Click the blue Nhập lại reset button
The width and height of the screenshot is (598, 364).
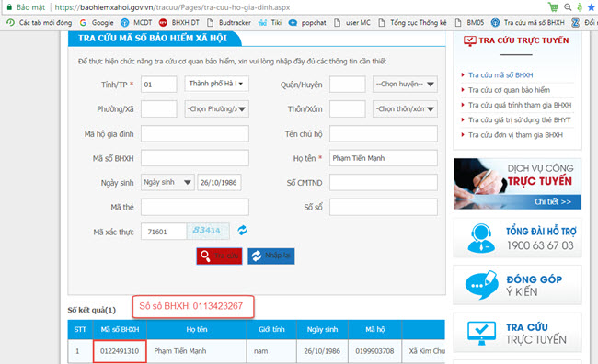271,256
